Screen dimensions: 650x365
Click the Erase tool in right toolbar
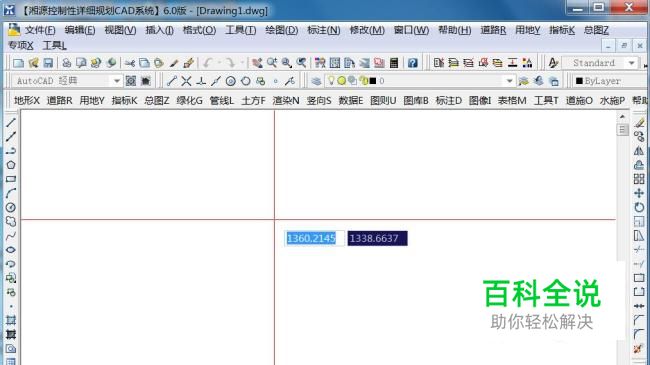click(x=639, y=123)
